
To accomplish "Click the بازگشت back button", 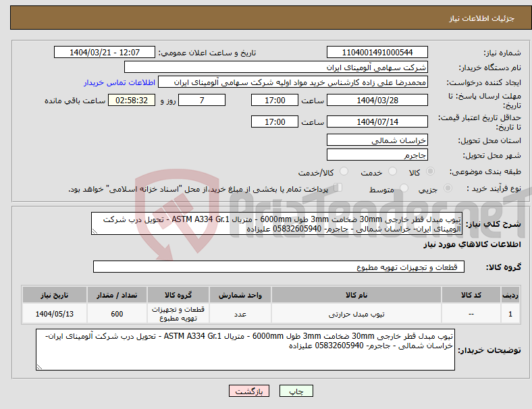I will click(x=249, y=391).
